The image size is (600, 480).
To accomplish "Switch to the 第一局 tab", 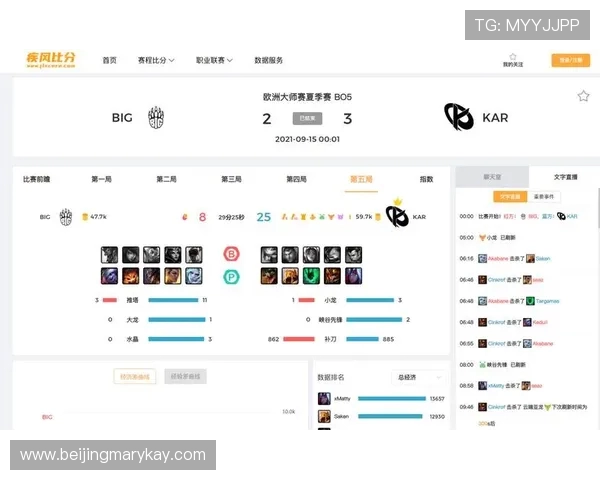I will click(101, 179).
